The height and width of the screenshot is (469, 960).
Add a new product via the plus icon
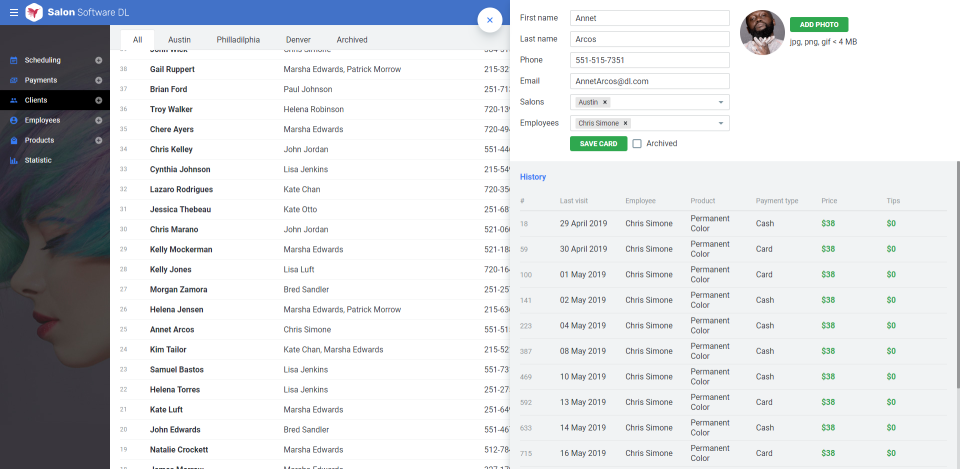click(98, 140)
